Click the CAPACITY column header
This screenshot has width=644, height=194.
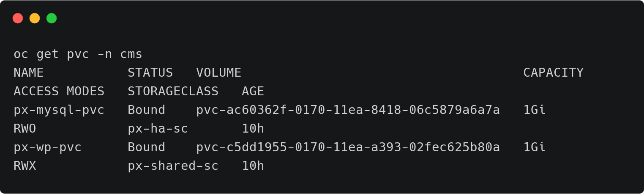point(553,73)
